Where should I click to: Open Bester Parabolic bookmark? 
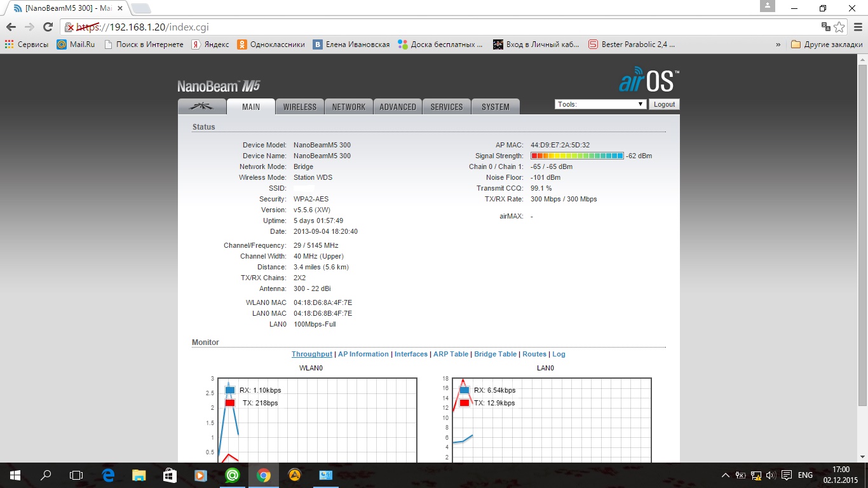(x=632, y=44)
